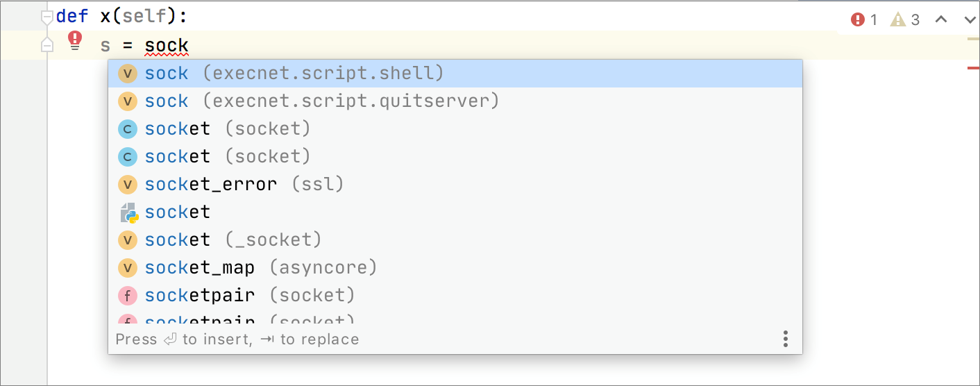The height and width of the screenshot is (386, 980).
Task: Select socket_map (asyncore) suggestion
Action: [260, 267]
